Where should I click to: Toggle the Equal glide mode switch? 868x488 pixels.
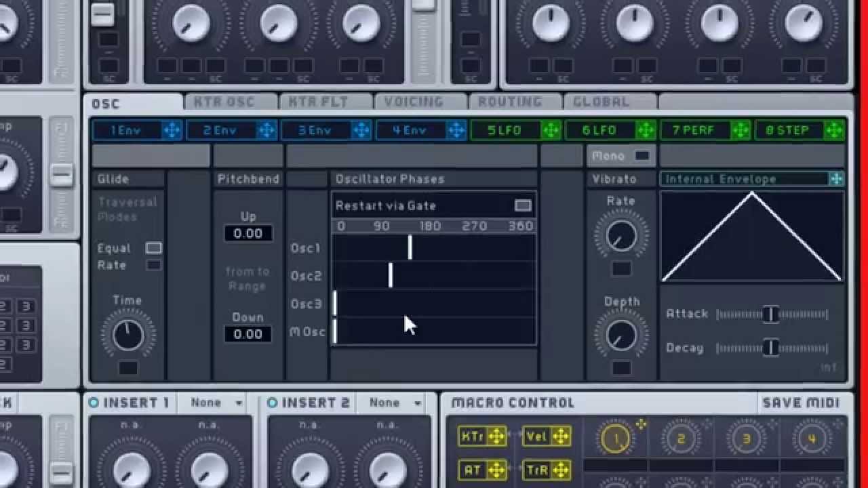[x=154, y=248]
